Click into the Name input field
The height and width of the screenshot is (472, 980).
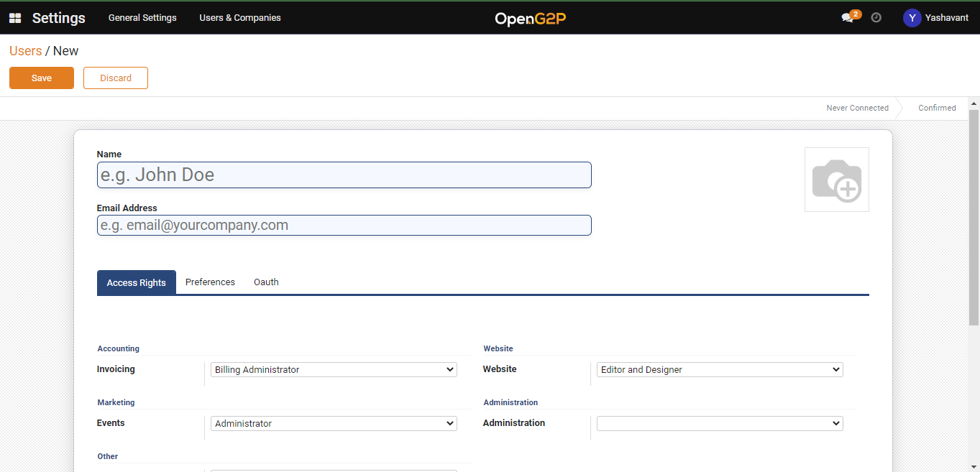point(344,175)
